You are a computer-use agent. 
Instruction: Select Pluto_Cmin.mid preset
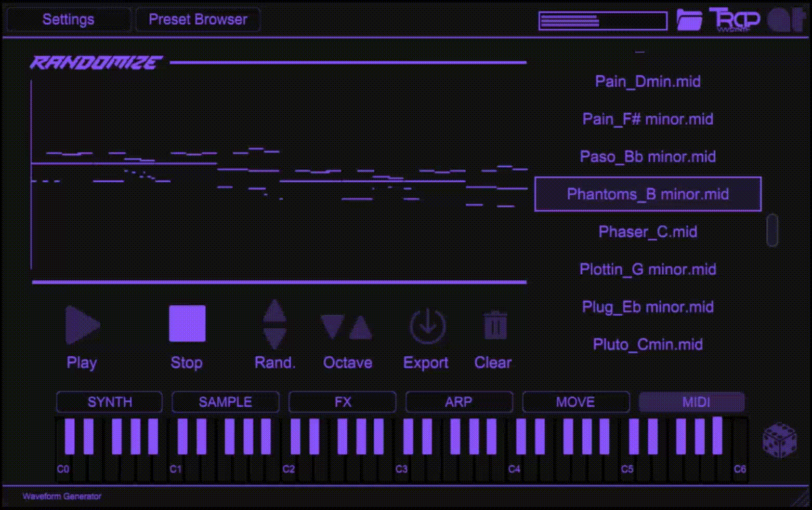[648, 344]
